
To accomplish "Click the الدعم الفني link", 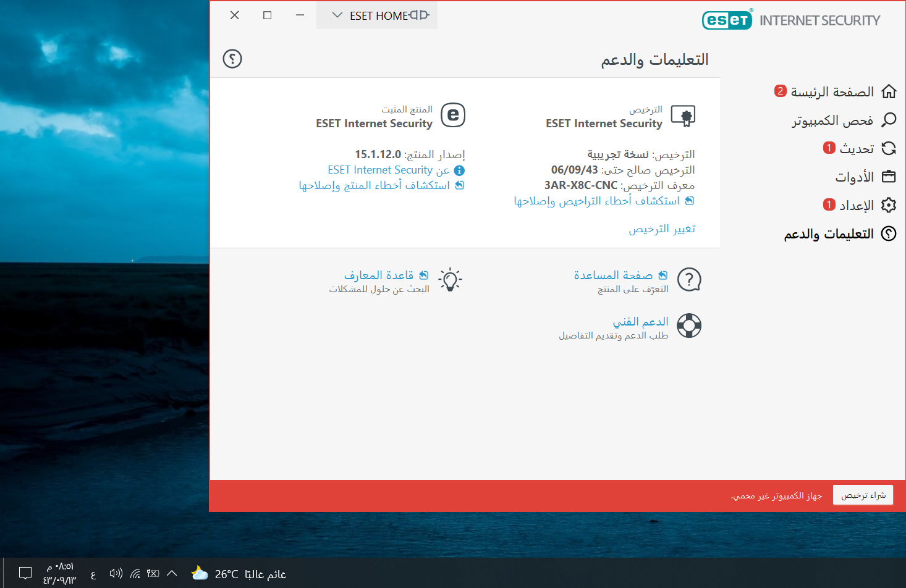I will pyautogui.click(x=640, y=322).
